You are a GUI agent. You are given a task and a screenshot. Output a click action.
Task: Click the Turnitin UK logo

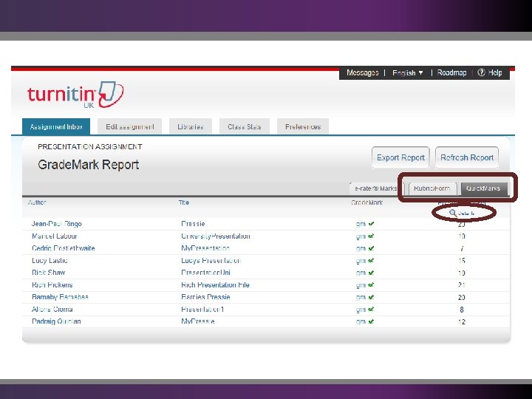pyautogui.click(x=75, y=95)
